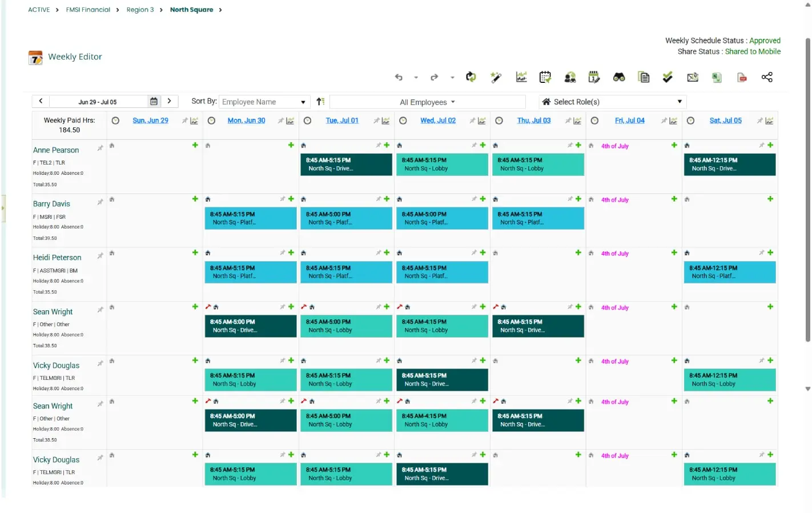This screenshot has width=812, height=513.
Task: Export schedule with the Excel icon
Action: [x=717, y=77]
